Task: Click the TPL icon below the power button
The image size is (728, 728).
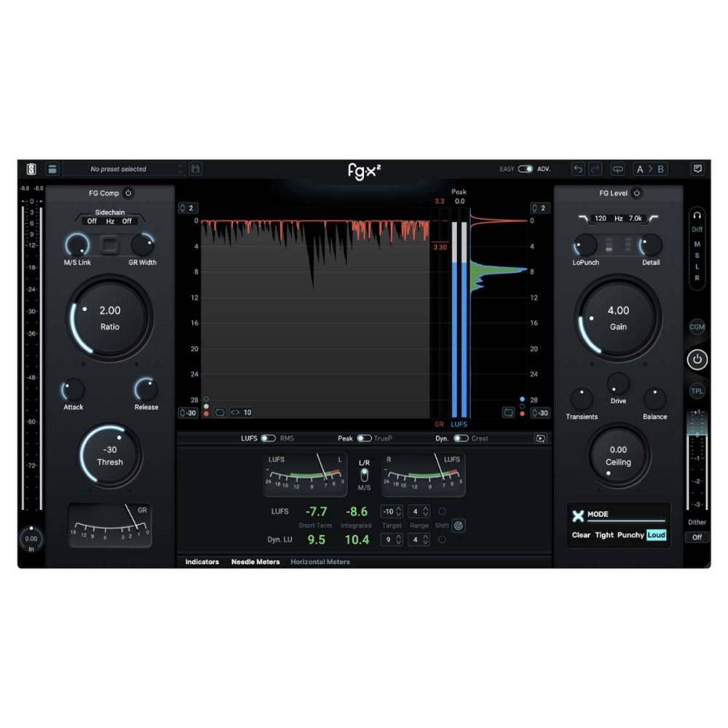Action: point(697,391)
